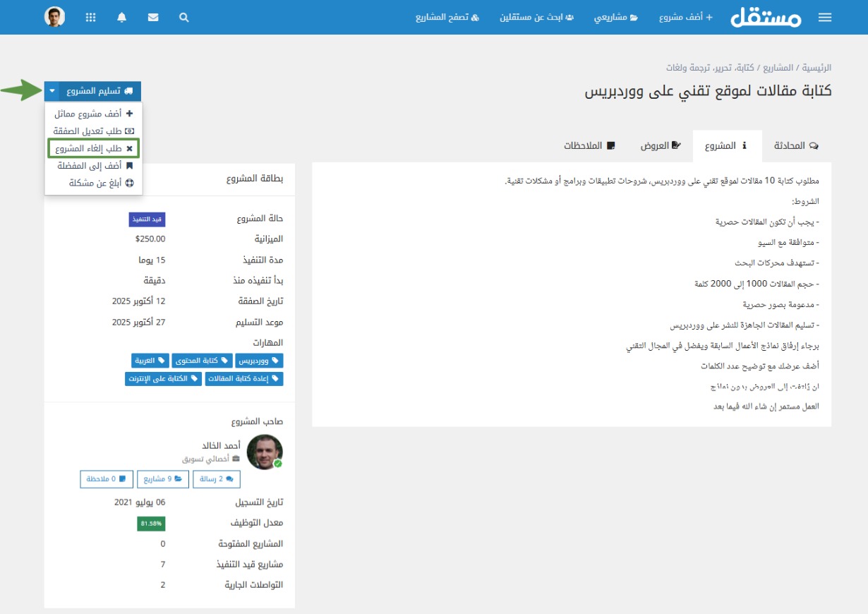The image size is (868, 614).
Task: Click the user profile avatar in header
Action: point(54,17)
